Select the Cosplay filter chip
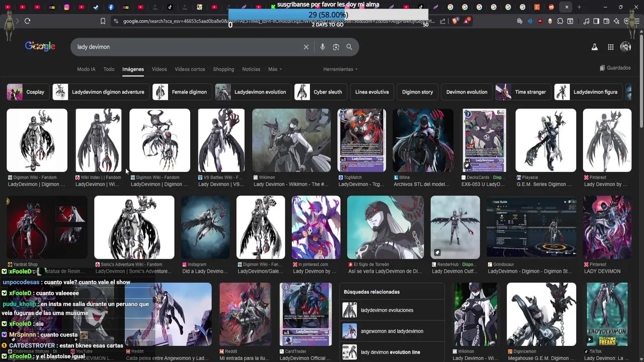This screenshot has width=644, height=362. click(28, 92)
